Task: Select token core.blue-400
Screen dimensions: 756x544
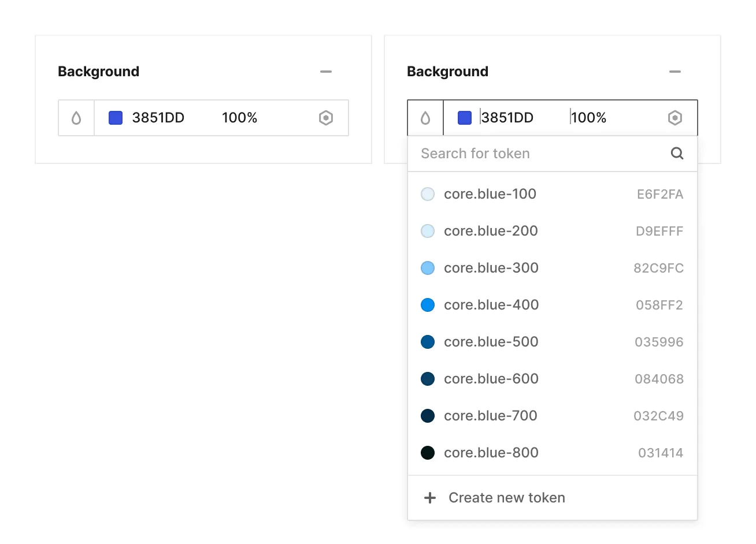Action: tap(553, 305)
